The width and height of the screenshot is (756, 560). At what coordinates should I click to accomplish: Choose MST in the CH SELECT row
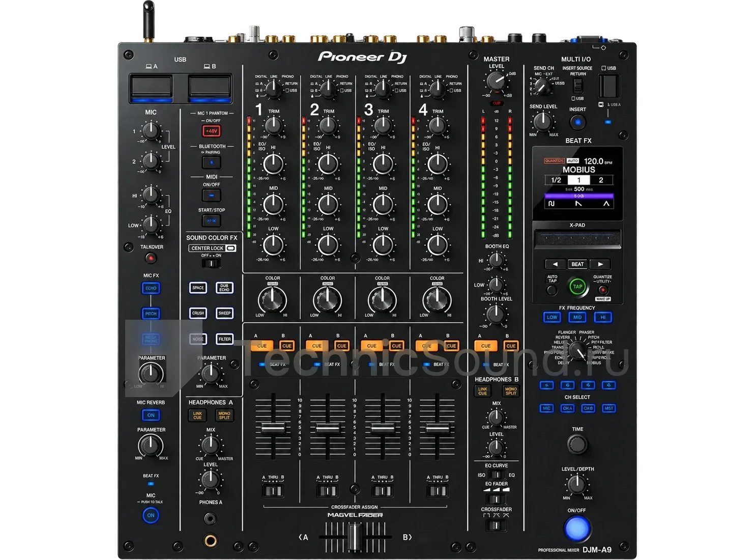(609, 408)
